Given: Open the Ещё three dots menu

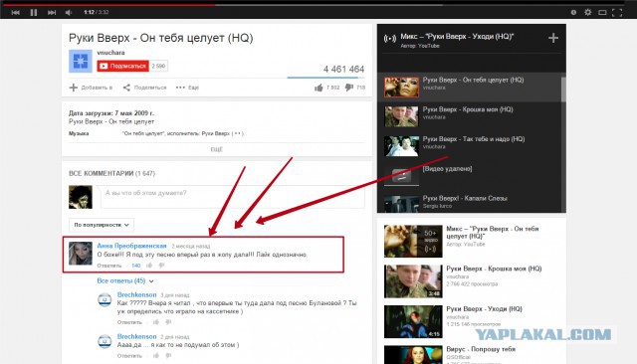Looking at the screenshot, I should (187, 88).
